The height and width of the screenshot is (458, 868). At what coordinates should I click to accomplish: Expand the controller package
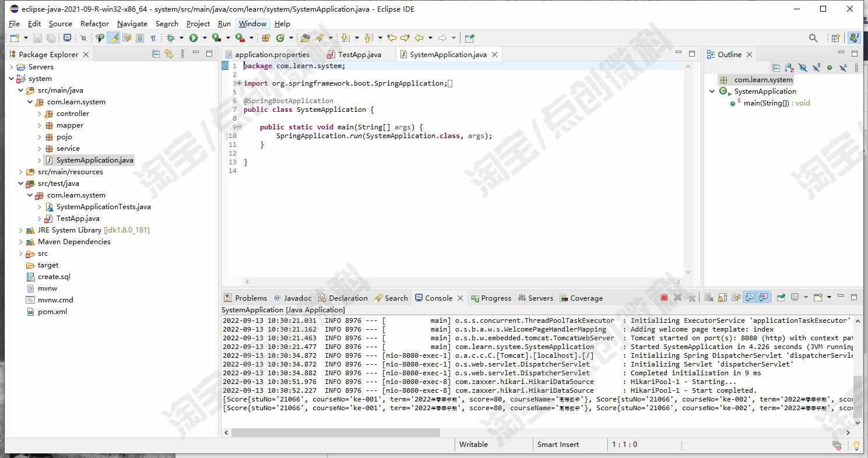click(39, 114)
